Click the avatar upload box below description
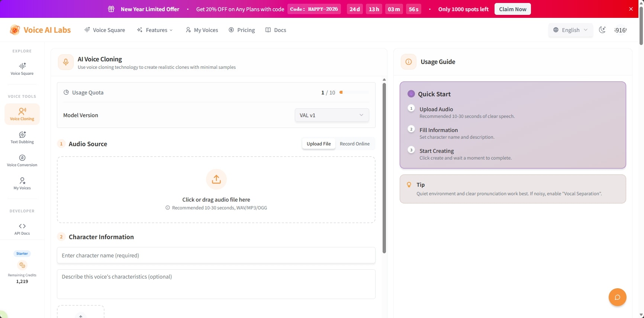The height and width of the screenshot is (318, 644). (x=81, y=312)
